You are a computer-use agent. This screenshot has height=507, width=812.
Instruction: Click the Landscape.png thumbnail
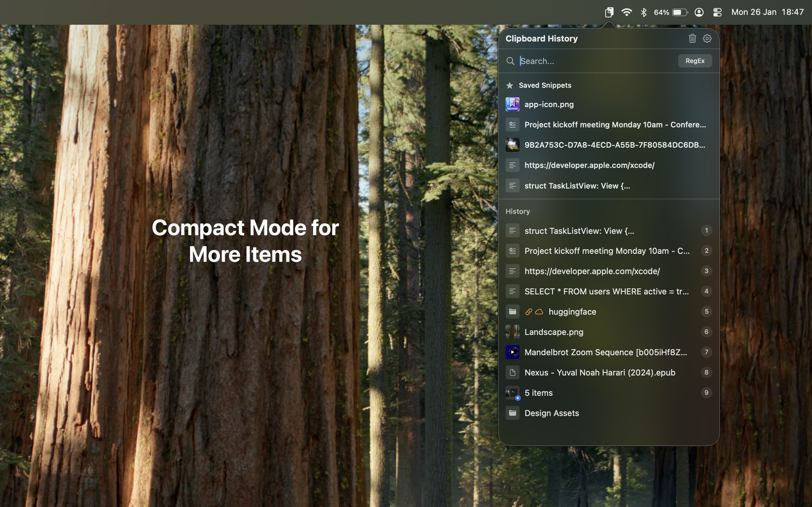coord(512,332)
